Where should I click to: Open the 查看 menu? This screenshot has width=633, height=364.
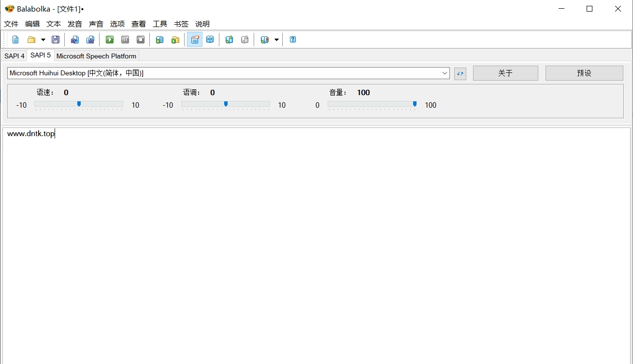(x=139, y=24)
